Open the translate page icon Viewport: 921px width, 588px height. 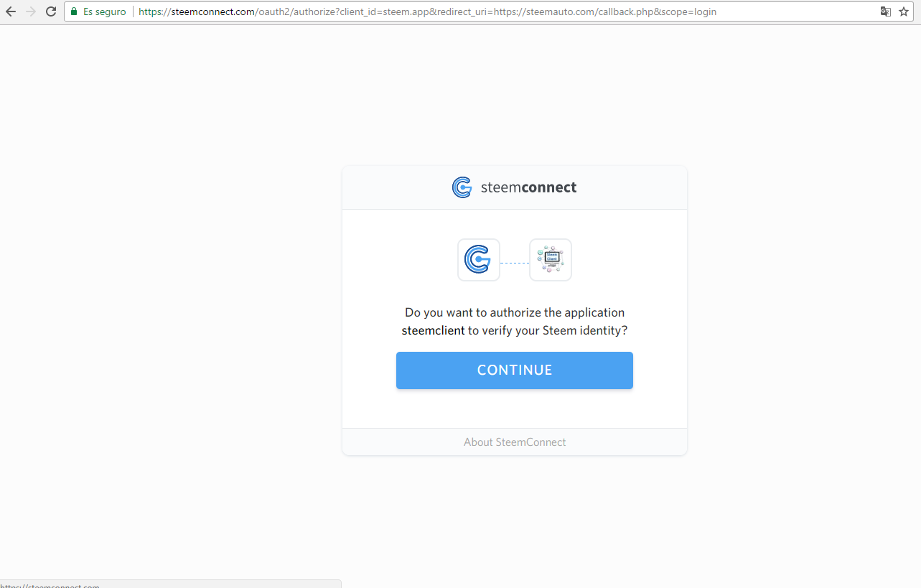coord(886,11)
